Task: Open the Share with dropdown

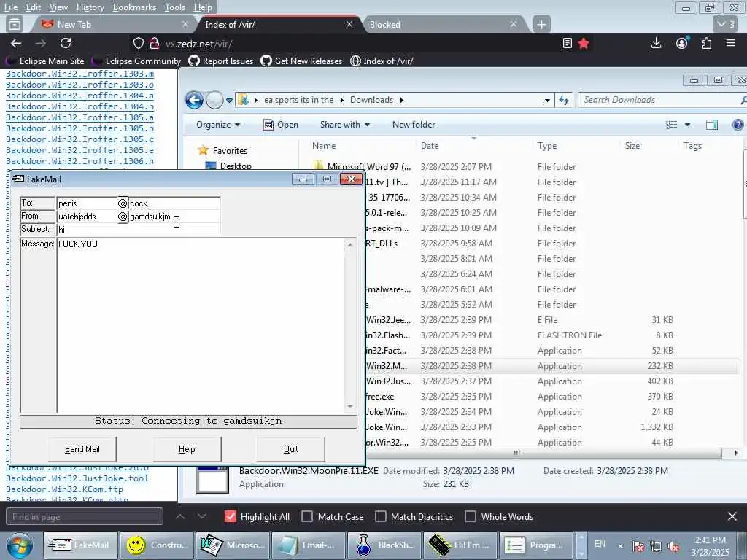Action: coord(345,125)
